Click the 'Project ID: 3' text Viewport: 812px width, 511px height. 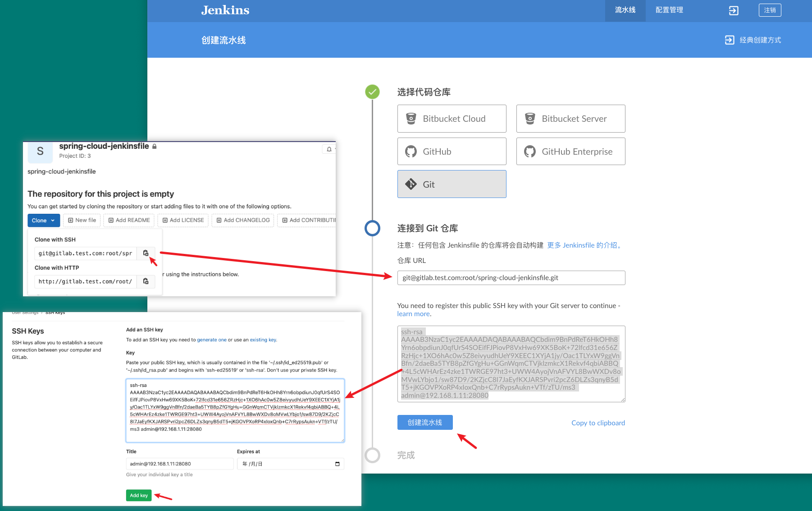point(75,156)
